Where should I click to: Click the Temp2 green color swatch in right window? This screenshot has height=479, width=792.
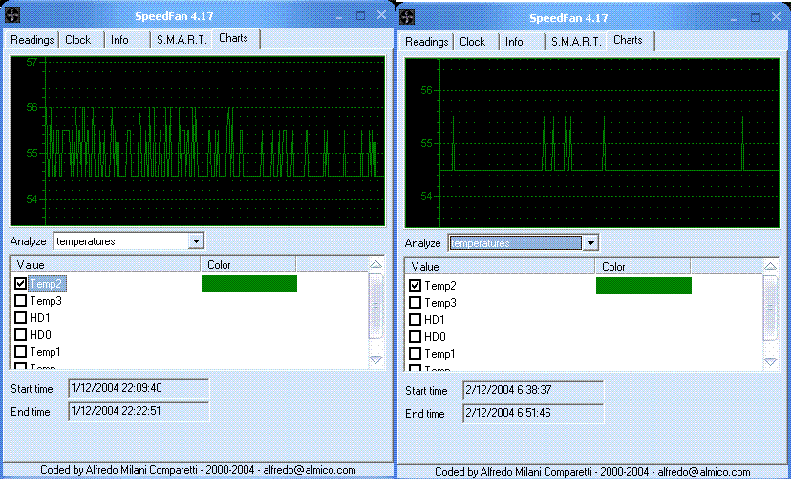(x=644, y=285)
